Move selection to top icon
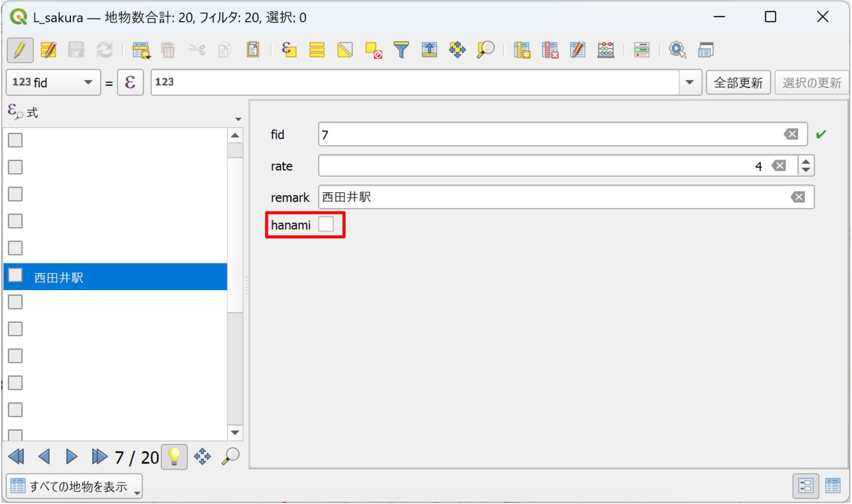Screen dimensions: 852x504 429,51
